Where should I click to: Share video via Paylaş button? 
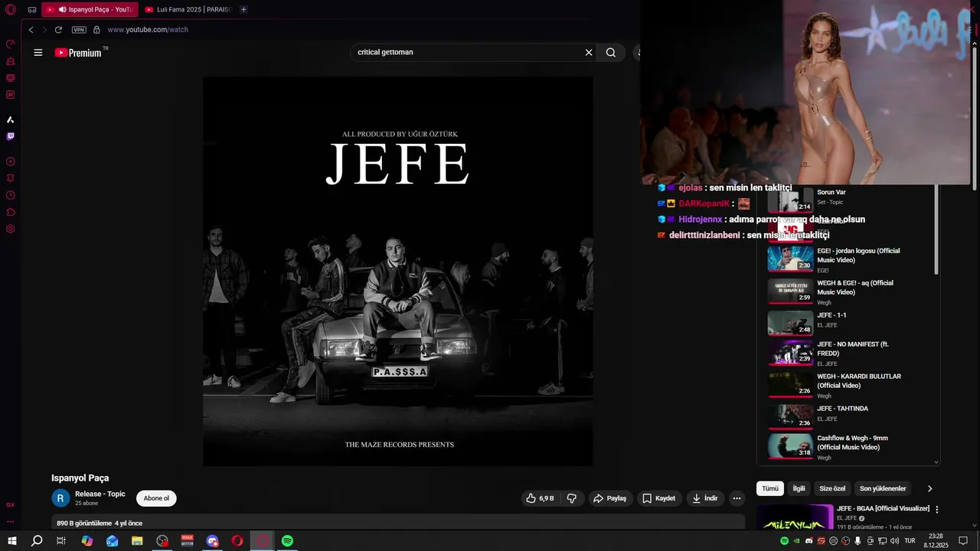click(609, 498)
